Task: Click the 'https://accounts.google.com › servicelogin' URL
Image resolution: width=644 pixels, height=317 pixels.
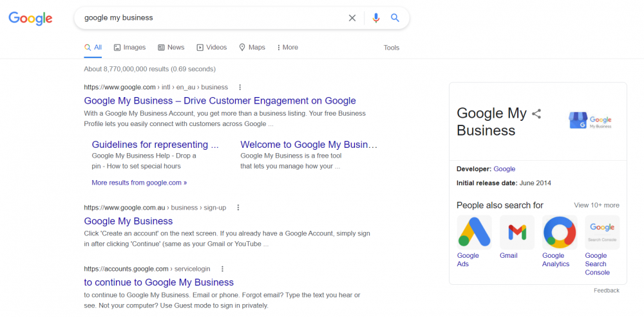Action: pos(147,269)
